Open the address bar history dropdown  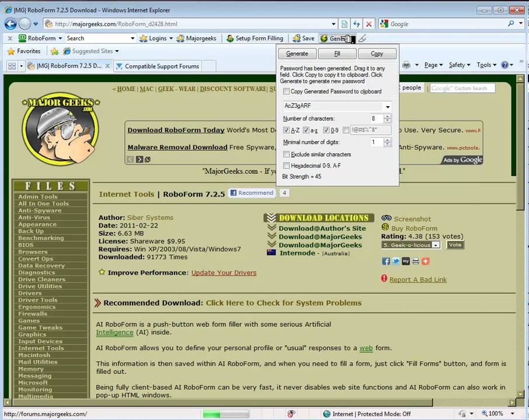[333, 24]
